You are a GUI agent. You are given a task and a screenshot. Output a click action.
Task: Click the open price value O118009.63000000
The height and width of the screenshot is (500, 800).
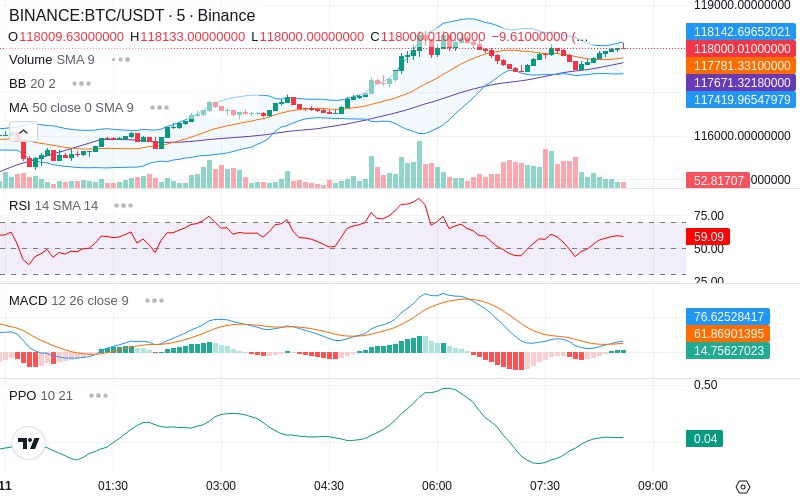tap(66, 37)
